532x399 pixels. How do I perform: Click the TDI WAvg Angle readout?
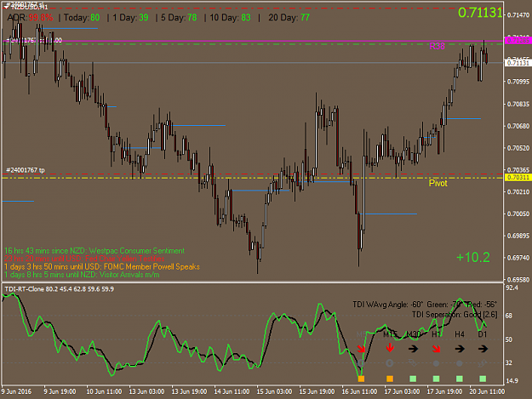[425, 305]
